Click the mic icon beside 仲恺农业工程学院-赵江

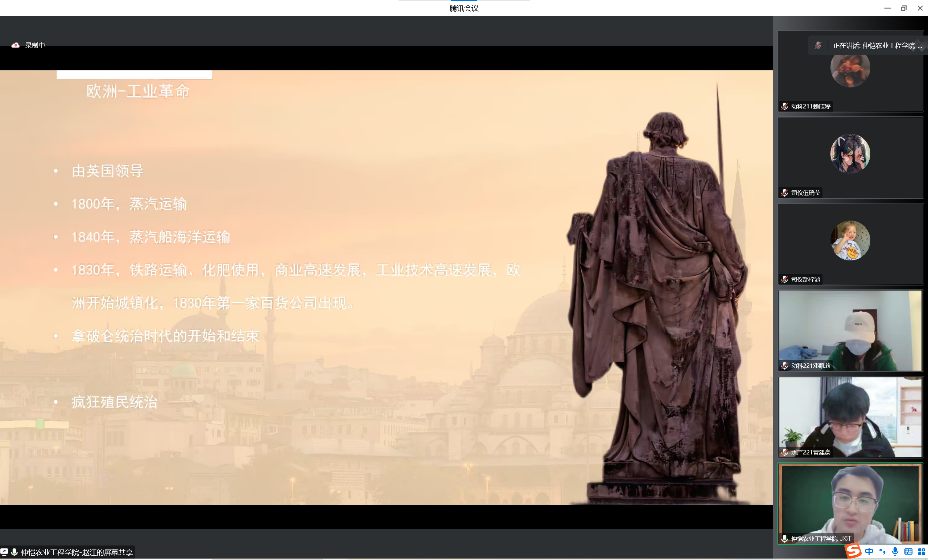[784, 539]
